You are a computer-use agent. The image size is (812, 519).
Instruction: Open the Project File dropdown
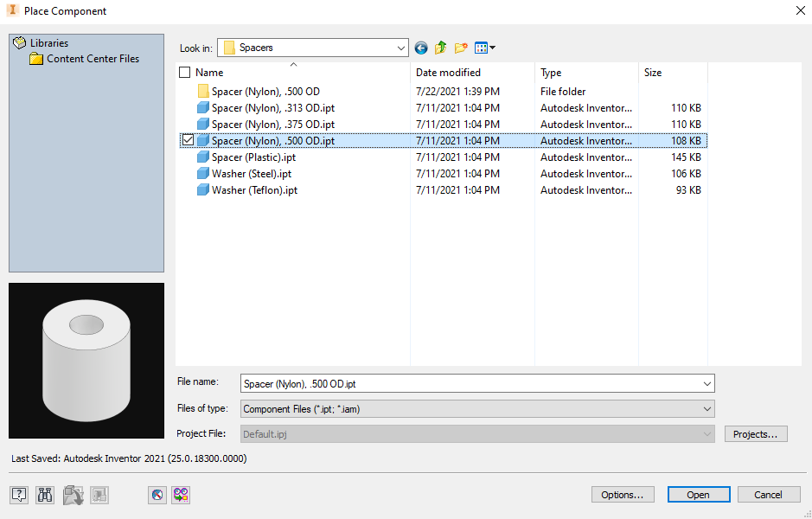pyautogui.click(x=707, y=434)
